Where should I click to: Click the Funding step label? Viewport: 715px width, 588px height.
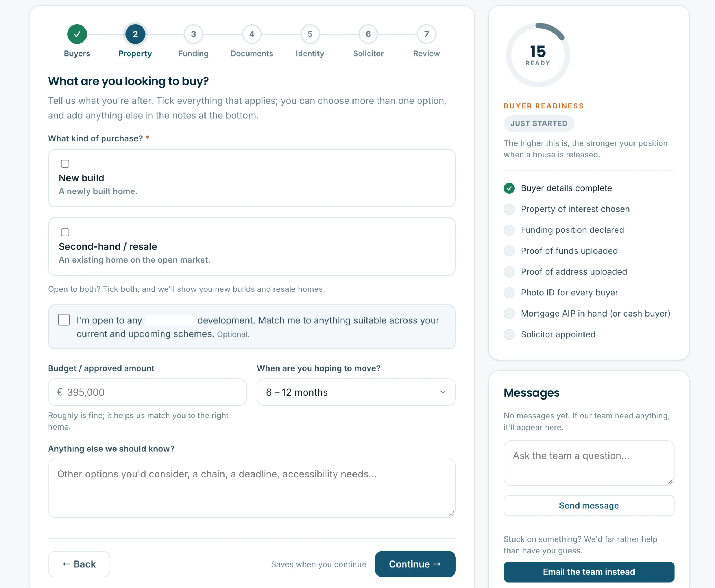(193, 54)
